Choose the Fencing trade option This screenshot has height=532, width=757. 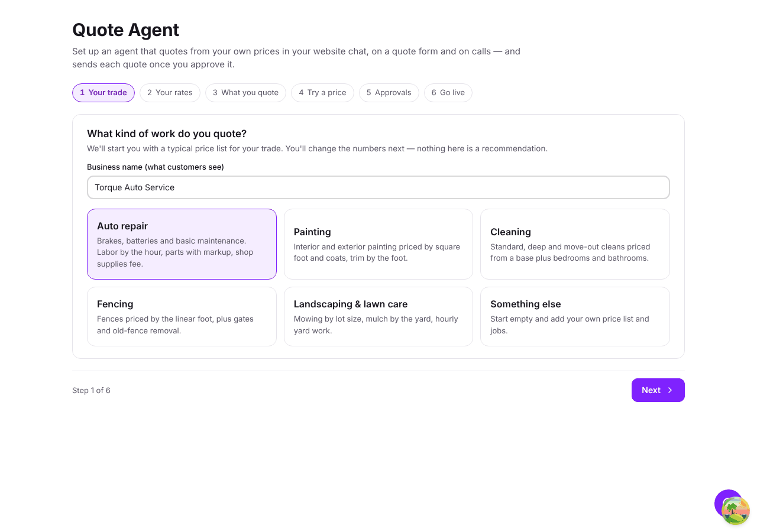click(x=182, y=317)
